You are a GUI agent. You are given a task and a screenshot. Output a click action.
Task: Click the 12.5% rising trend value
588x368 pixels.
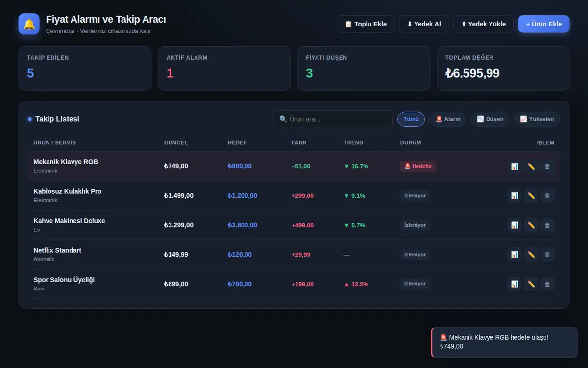pyautogui.click(x=356, y=284)
